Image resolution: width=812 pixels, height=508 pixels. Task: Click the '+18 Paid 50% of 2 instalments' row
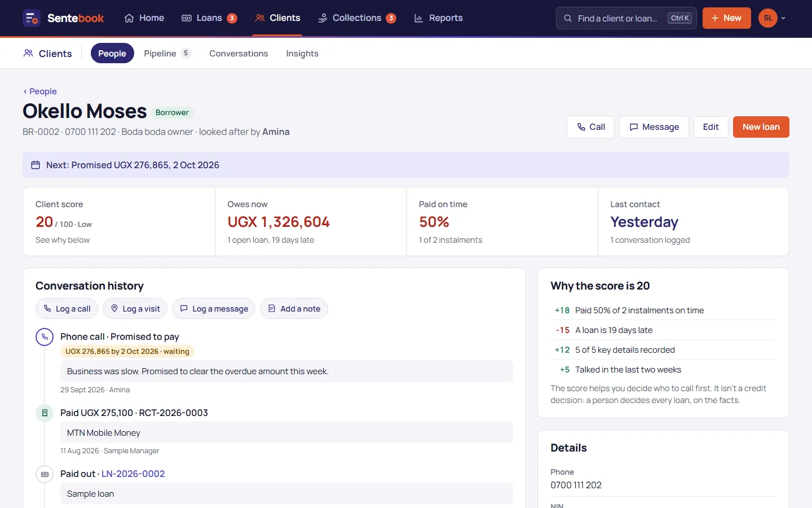(663, 310)
